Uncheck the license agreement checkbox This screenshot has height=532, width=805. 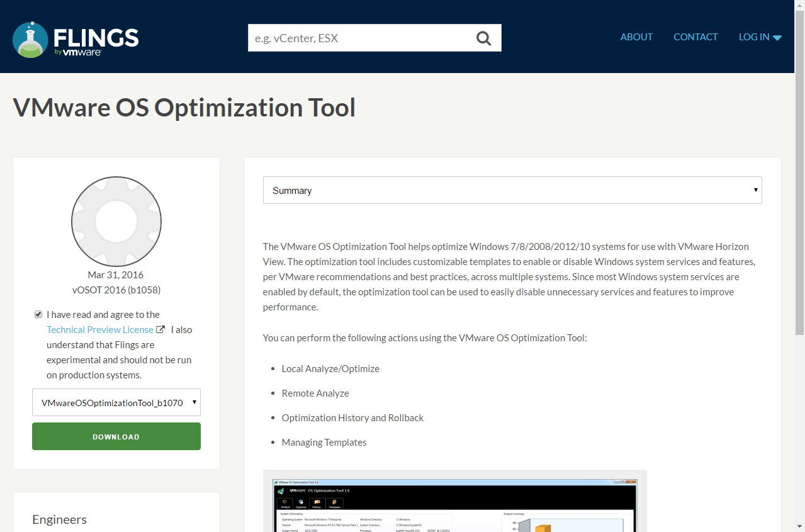[38, 314]
